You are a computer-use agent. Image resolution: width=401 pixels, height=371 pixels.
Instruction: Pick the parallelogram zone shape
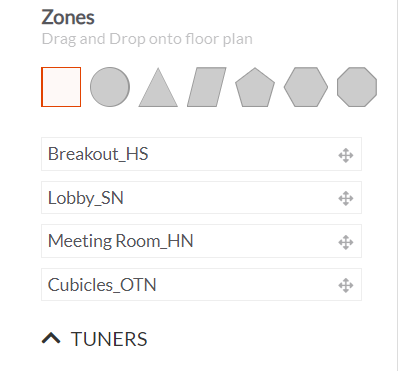click(207, 87)
